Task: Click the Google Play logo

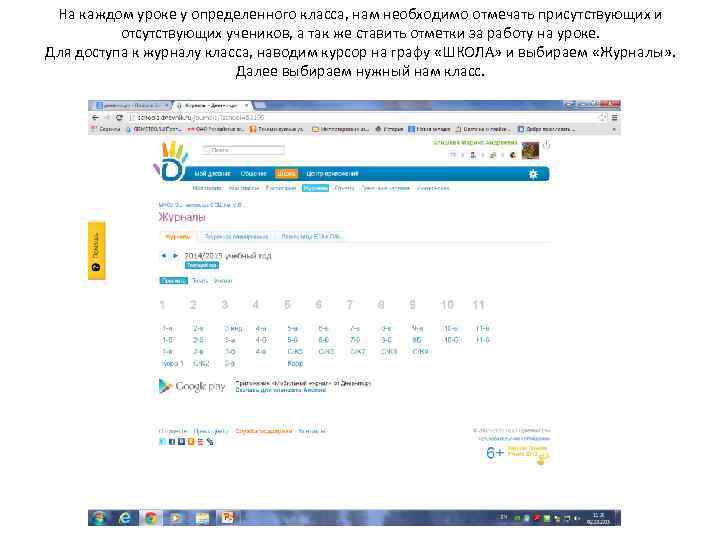Action: coord(192,386)
